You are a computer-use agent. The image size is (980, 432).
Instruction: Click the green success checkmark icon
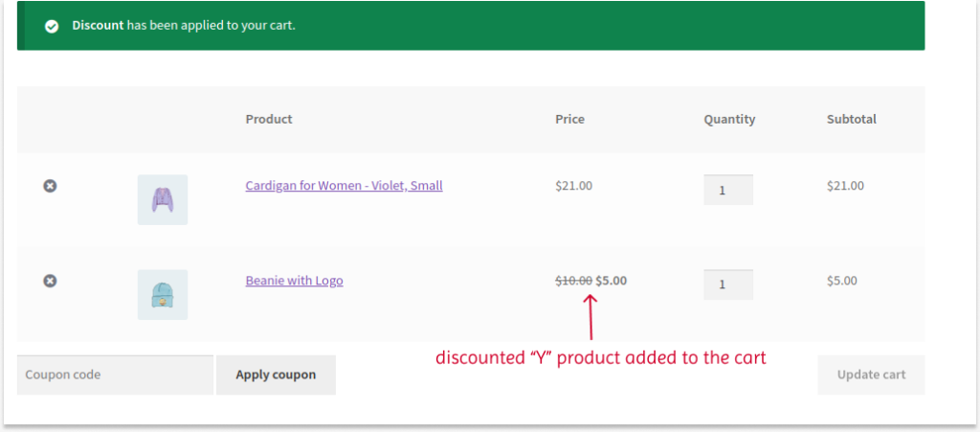click(52, 26)
